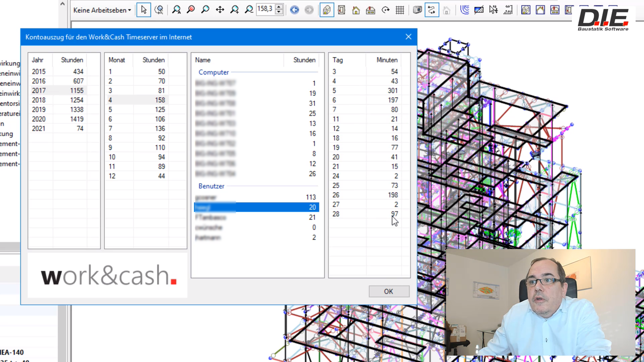644x362 pixels.
Task: Close the Kontoauszug dialog
Action: pyautogui.click(x=408, y=37)
